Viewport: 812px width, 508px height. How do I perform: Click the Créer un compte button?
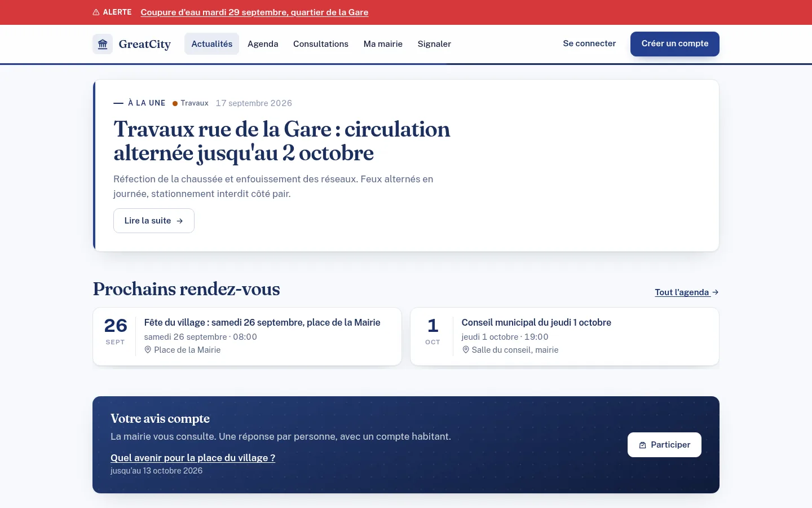(x=675, y=43)
